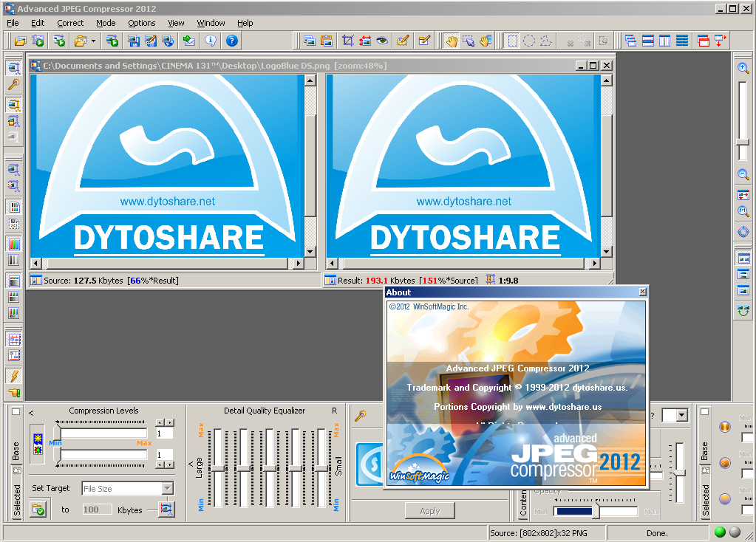The width and height of the screenshot is (756, 542).
Task: Click the copy image toolbar icon
Action: click(x=310, y=41)
